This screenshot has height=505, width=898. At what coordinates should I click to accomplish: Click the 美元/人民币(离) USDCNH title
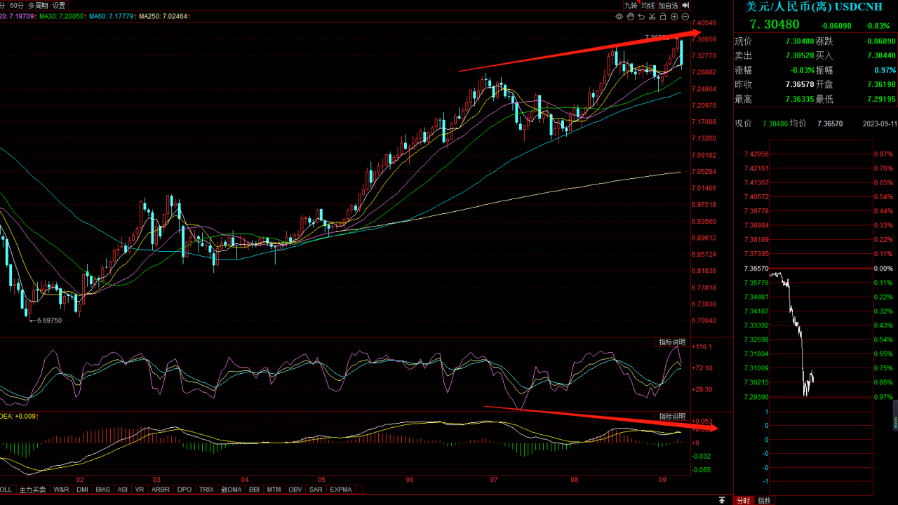tap(814, 7)
